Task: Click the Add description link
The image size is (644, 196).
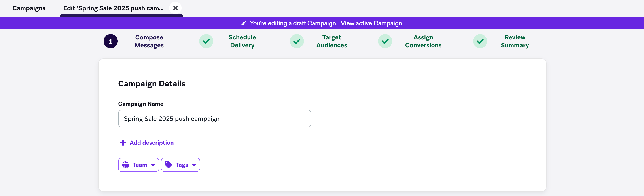Action: click(x=152, y=143)
